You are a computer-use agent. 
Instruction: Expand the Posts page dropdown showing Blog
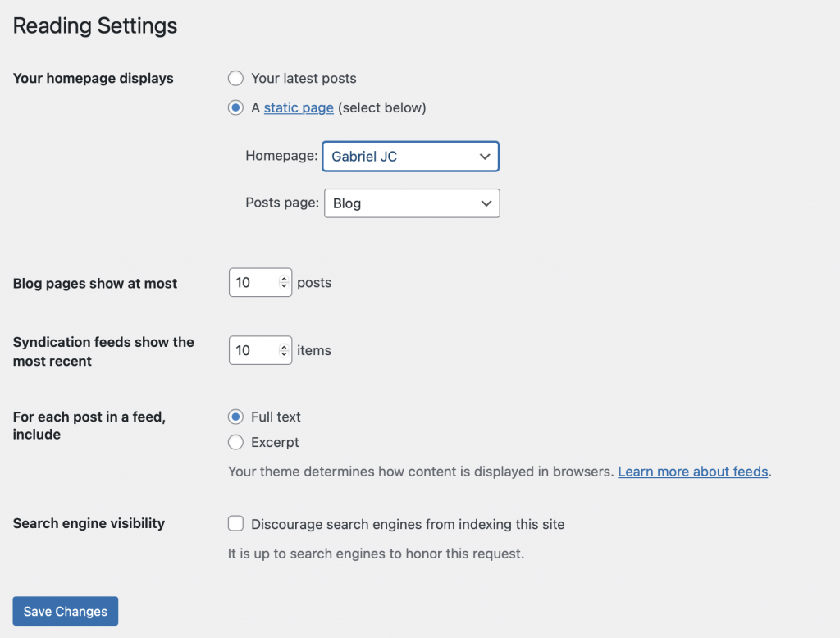pos(402,203)
